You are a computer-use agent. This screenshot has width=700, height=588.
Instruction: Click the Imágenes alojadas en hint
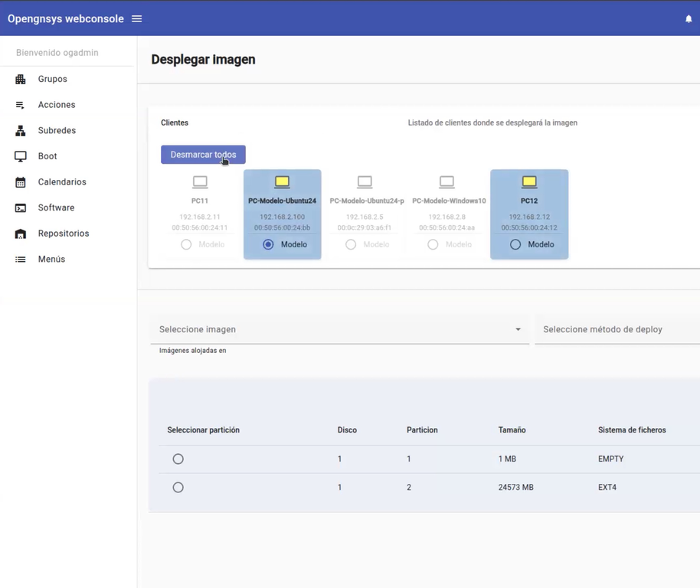coord(193,351)
